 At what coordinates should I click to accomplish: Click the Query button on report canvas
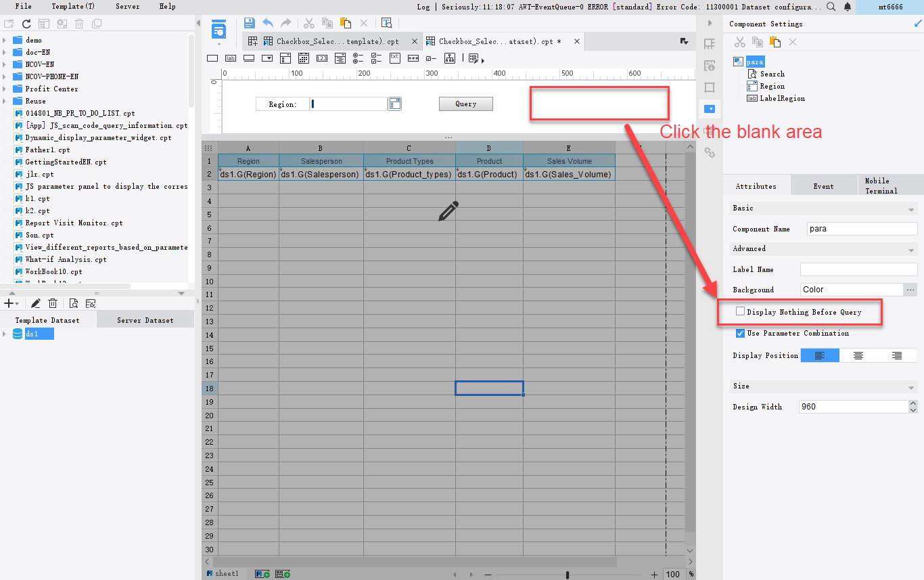[x=465, y=104]
